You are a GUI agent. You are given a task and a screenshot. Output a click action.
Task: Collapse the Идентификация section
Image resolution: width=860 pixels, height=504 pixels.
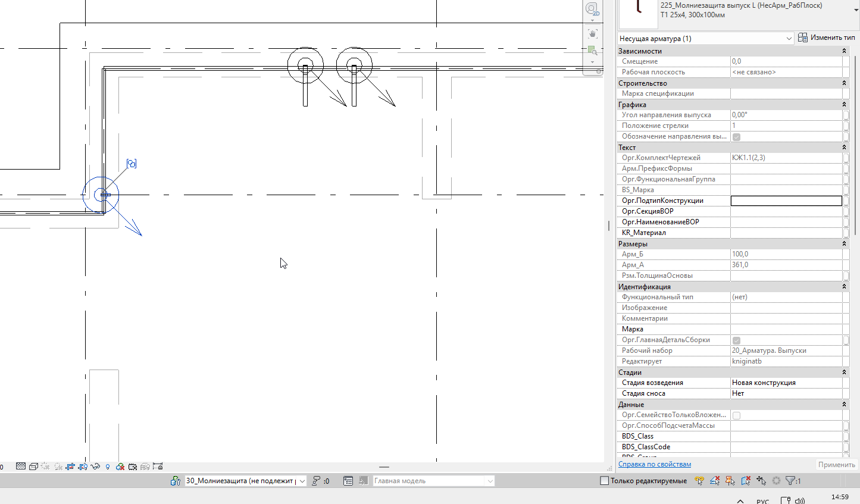[x=844, y=287]
